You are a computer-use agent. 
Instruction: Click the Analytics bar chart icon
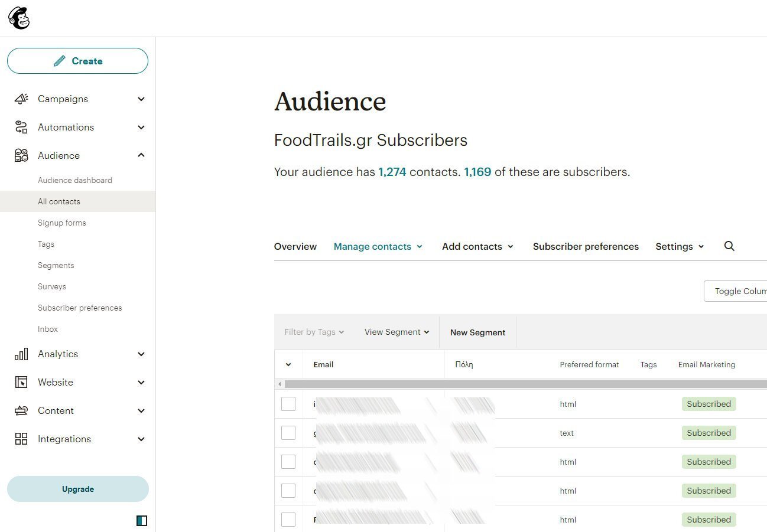[x=21, y=354]
